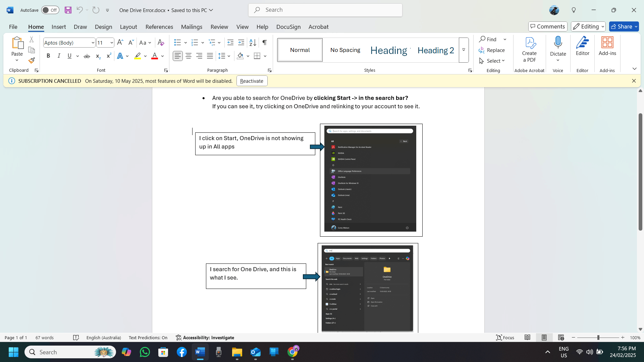The height and width of the screenshot is (362, 644).
Task: Open the font name dropdown
Action: pos(93,43)
